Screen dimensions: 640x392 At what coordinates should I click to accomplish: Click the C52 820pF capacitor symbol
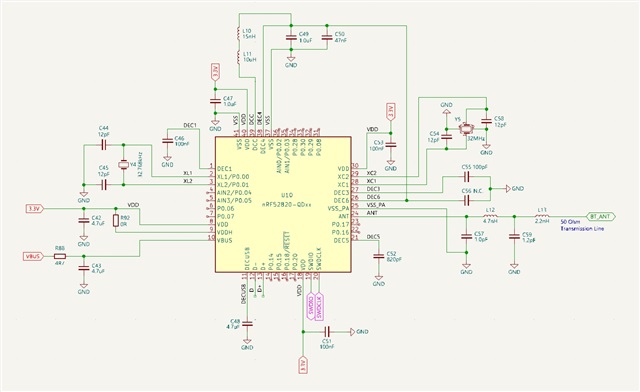point(379,256)
